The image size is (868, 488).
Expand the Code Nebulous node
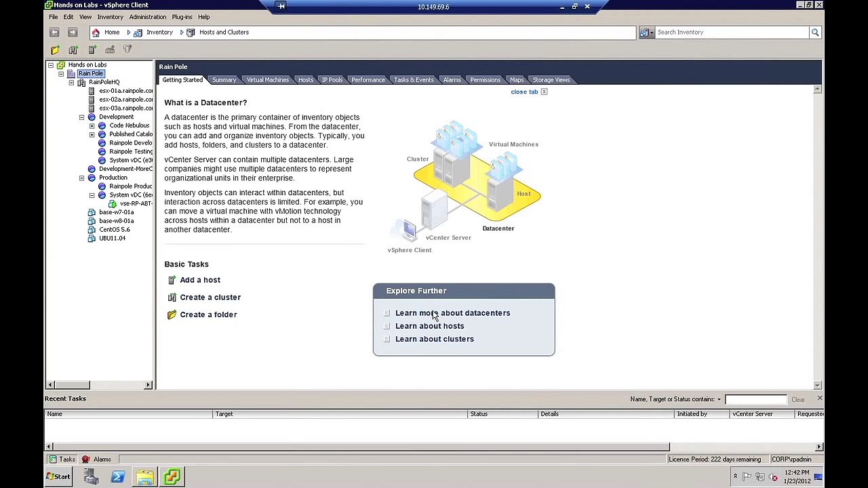click(92, 126)
